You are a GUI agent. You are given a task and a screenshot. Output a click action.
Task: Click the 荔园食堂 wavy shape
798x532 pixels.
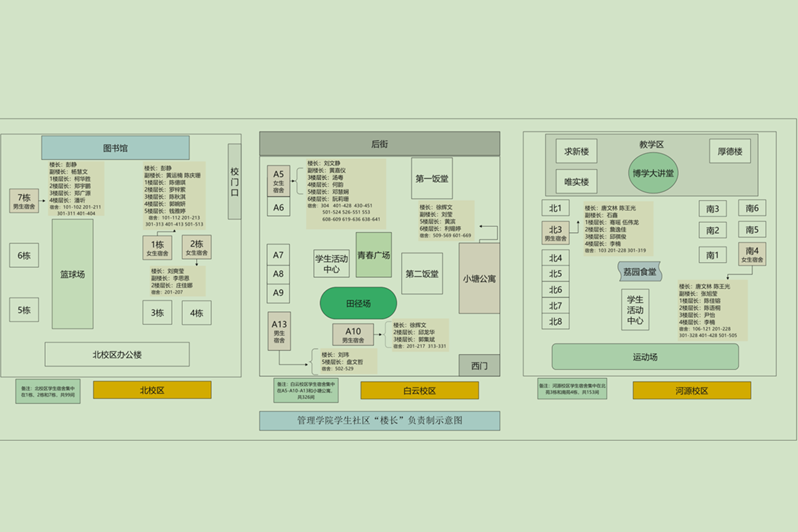(x=640, y=271)
